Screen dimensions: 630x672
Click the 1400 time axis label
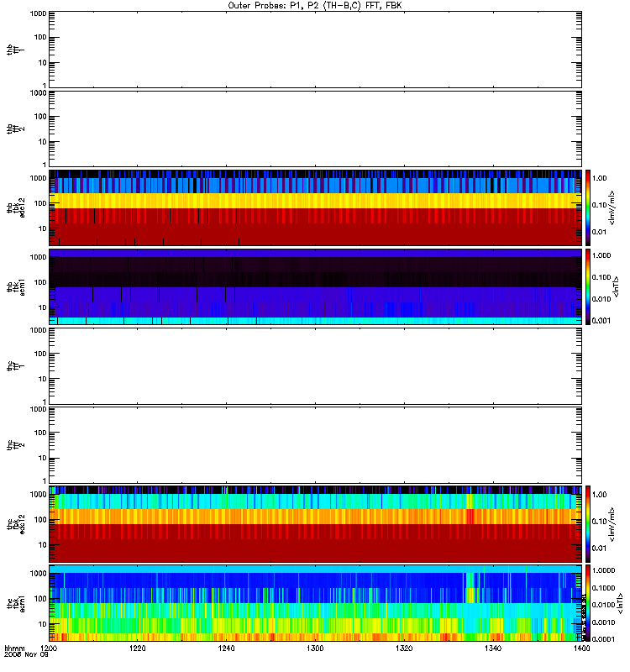581,648
